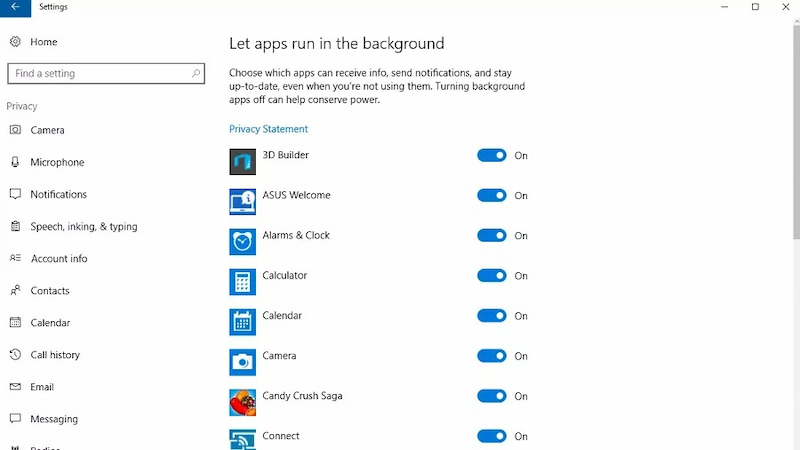Toggle off Candy Crush Saga background activity
This screenshot has width=800, height=450.
[492, 396]
